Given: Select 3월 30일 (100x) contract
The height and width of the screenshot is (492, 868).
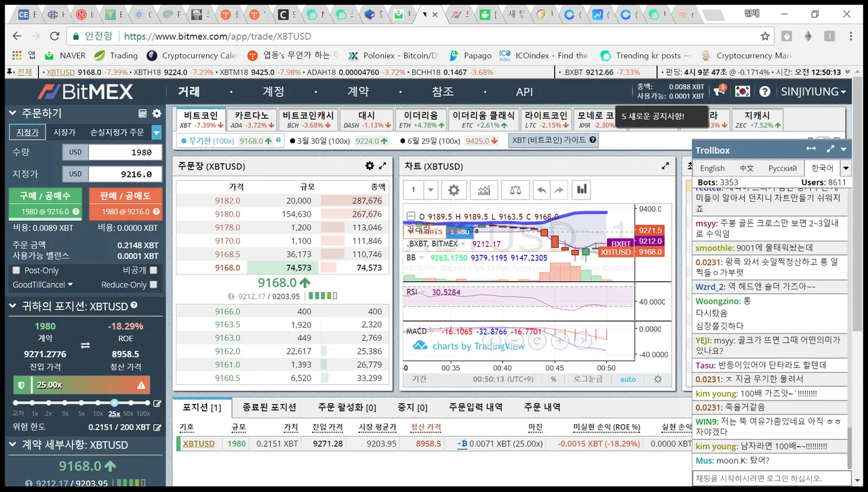Looking at the screenshot, I should point(339,141).
